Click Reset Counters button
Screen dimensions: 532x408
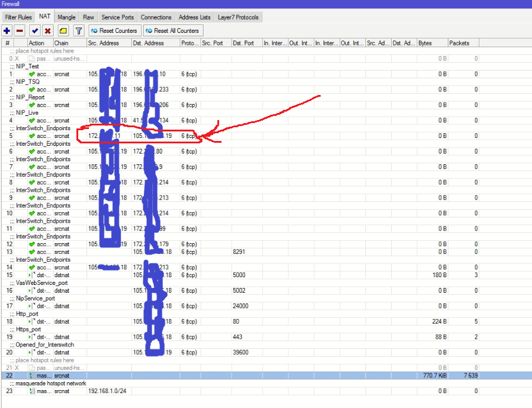[x=114, y=31]
